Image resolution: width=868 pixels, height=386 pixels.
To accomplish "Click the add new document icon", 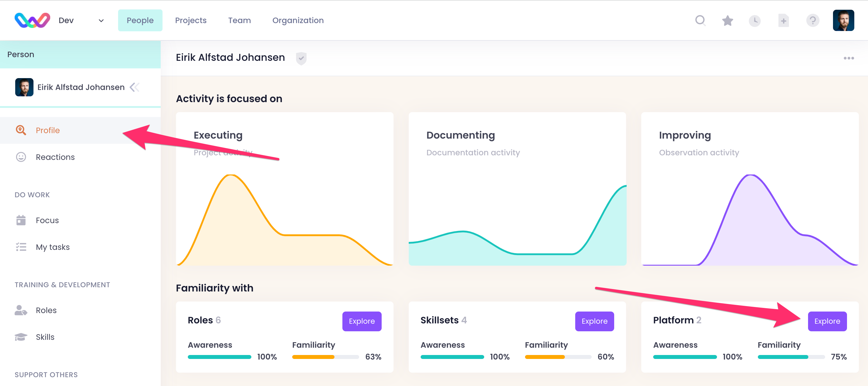I will pyautogui.click(x=783, y=21).
